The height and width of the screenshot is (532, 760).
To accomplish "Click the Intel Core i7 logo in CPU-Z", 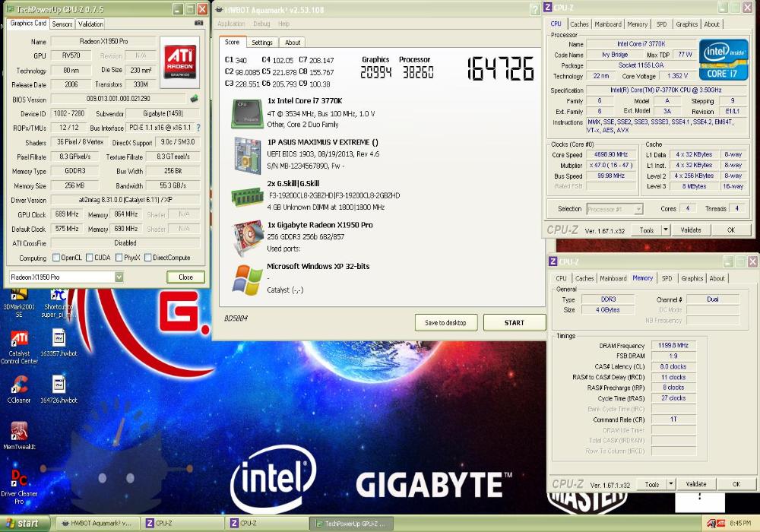I will point(724,60).
